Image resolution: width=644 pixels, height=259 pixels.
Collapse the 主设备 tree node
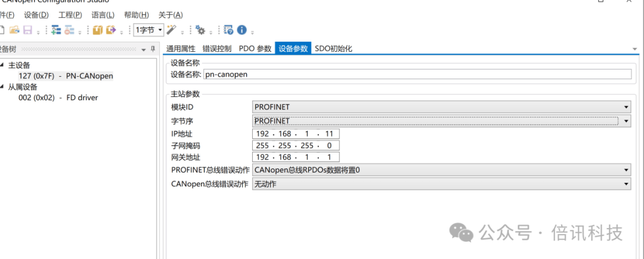(2, 65)
